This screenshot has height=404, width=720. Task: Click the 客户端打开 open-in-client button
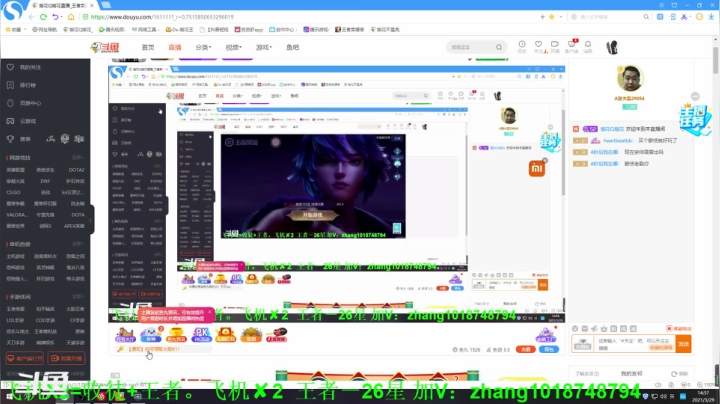pyautogui.click(x=25, y=358)
